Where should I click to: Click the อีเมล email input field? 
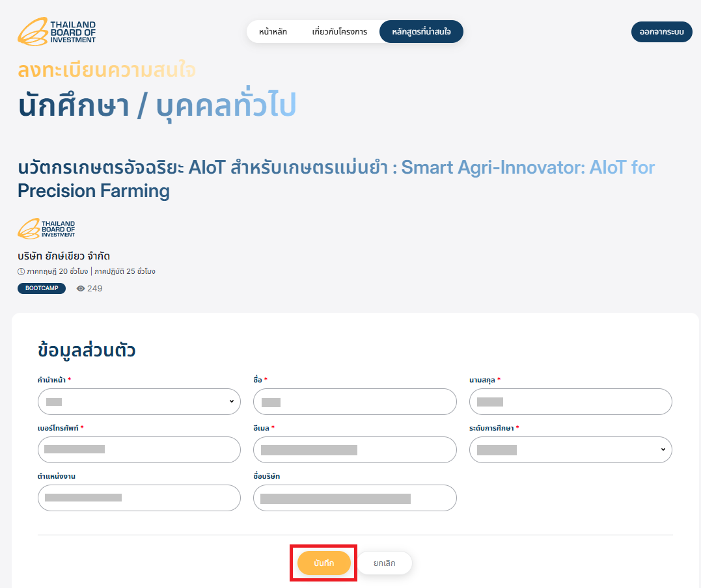[x=355, y=449]
